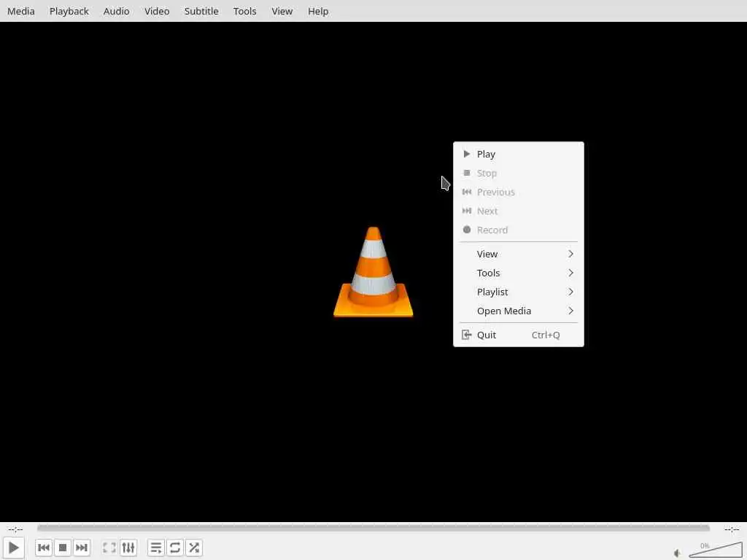Click the Play button in bottom toolbar

pos(14,548)
